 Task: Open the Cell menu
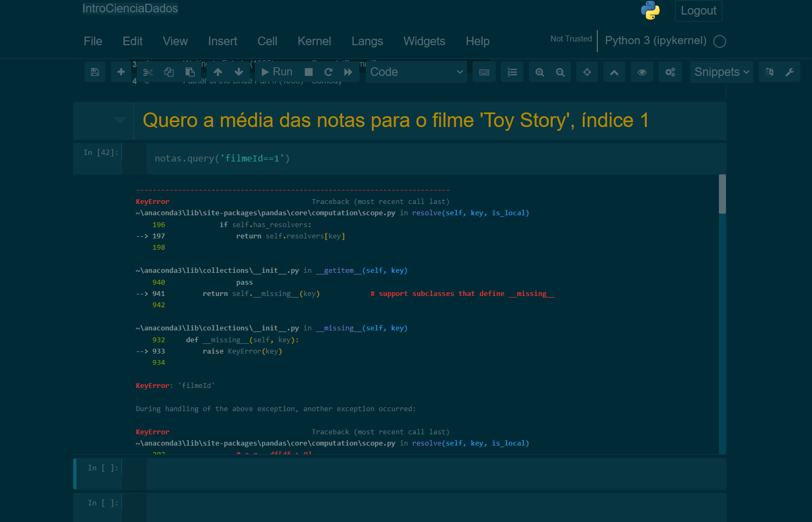(267, 41)
